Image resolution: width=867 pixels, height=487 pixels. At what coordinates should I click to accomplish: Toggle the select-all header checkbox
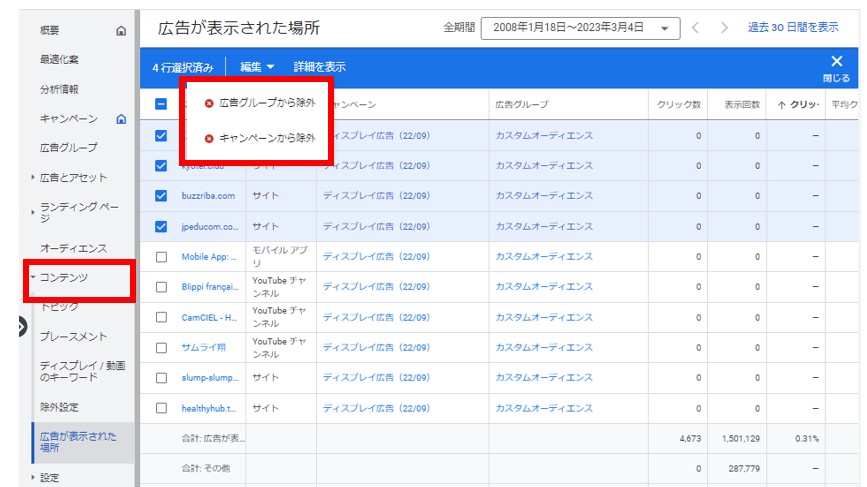tap(161, 104)
